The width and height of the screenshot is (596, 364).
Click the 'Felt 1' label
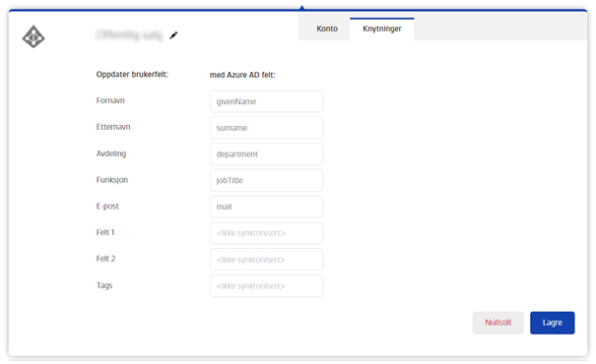tap(105, 232)
